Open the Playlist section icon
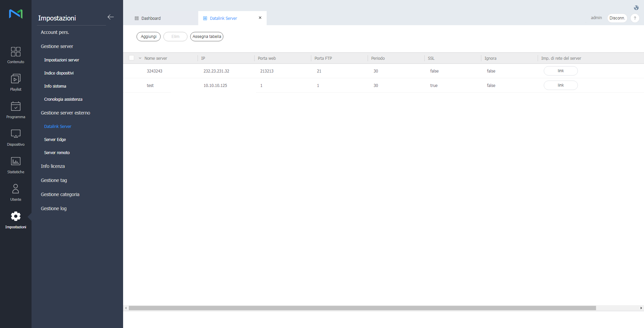644x328 pixels. (15, 79)
